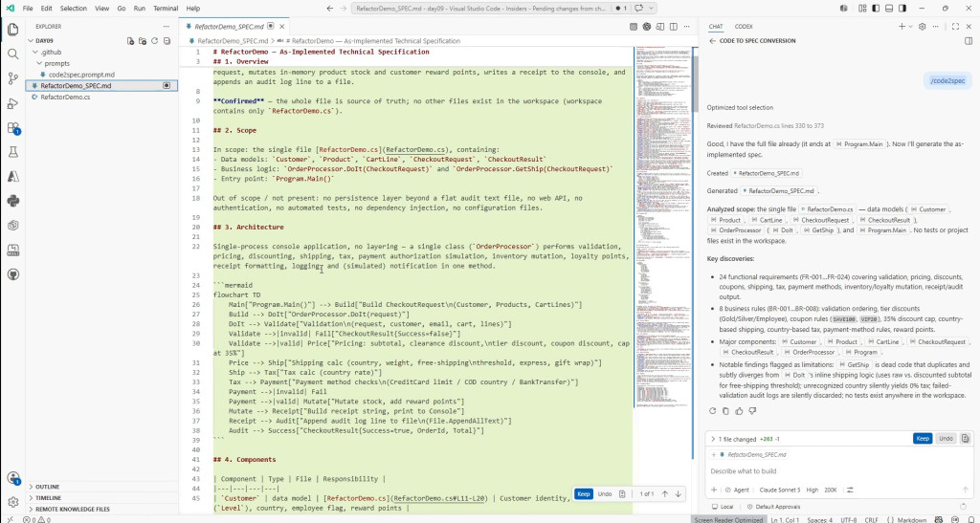
Task: Open the Terminal menu
Action: tap(165, 9)
